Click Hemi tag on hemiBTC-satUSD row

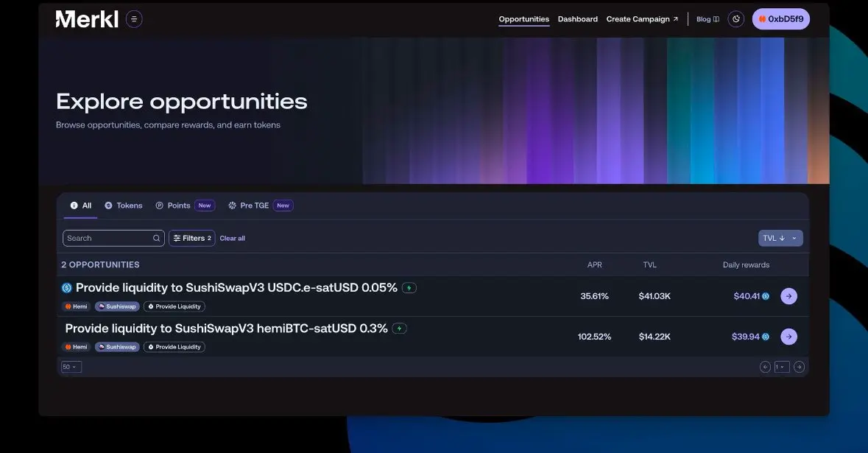tap(76, 347)
